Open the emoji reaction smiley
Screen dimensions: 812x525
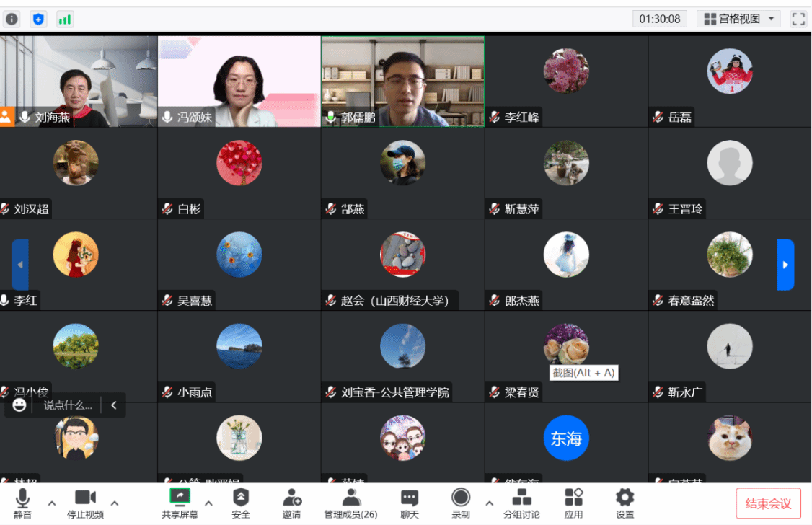19,405
